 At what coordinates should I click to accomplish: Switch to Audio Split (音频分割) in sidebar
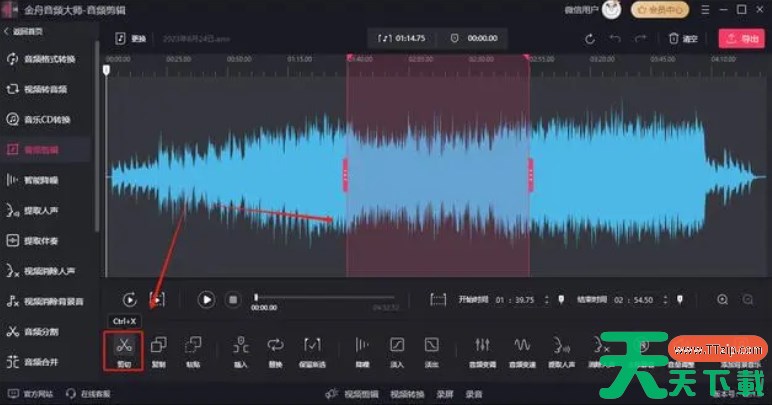point(46,330)
